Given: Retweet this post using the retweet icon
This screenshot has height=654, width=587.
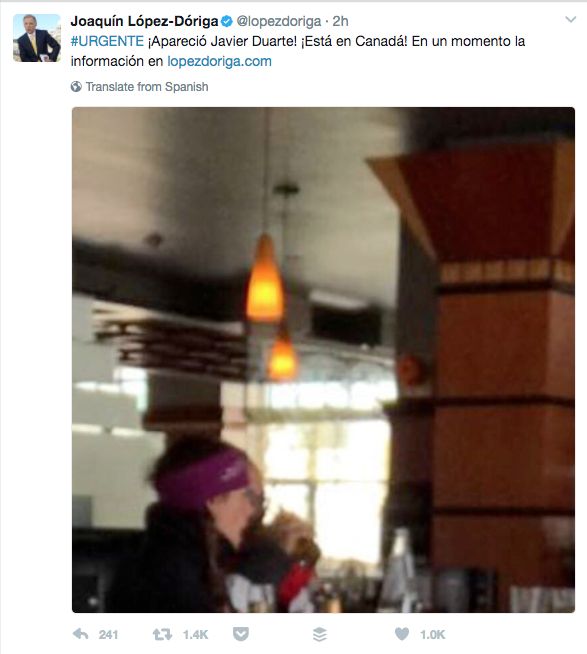Looking at the screenshot, I should 162,634.
